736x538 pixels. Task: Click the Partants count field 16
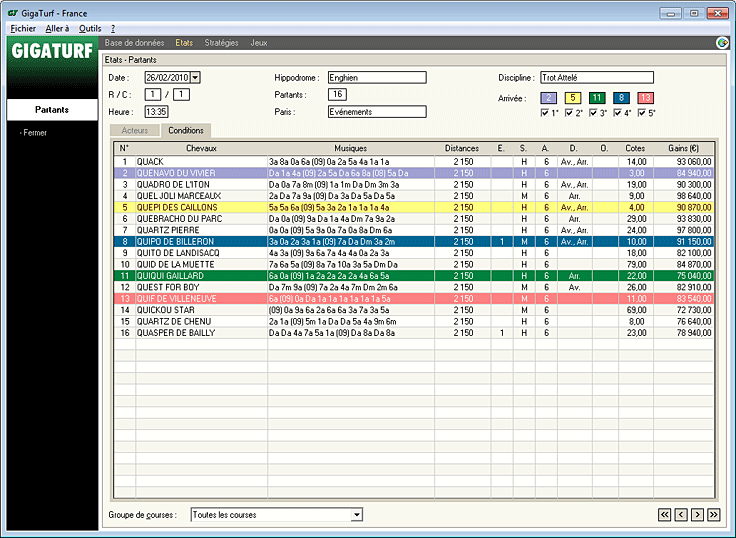coord(337,94)
